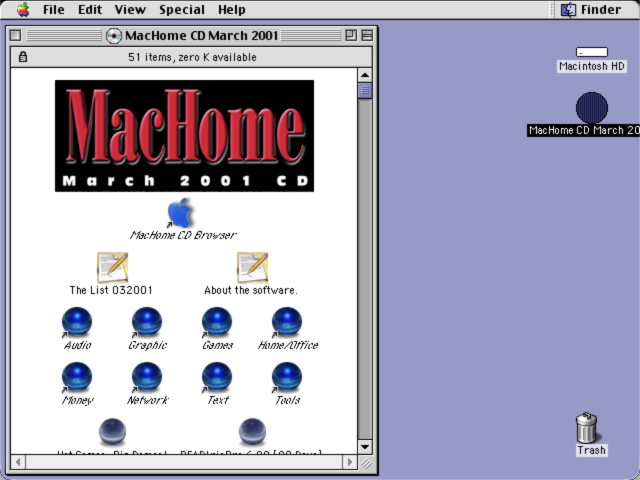Click the window collapse box
The height and width of the screenshot is (480, 640).
[367, 36]
